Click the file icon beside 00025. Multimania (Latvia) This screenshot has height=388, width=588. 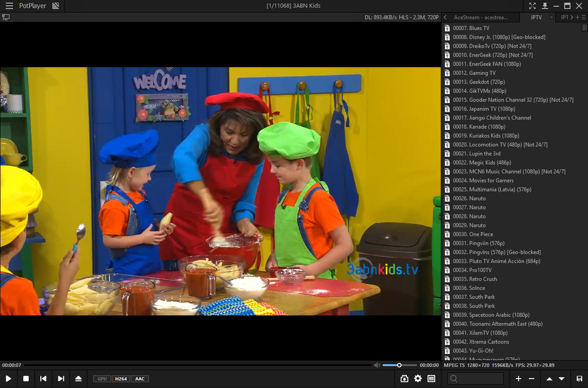[447, 190]
